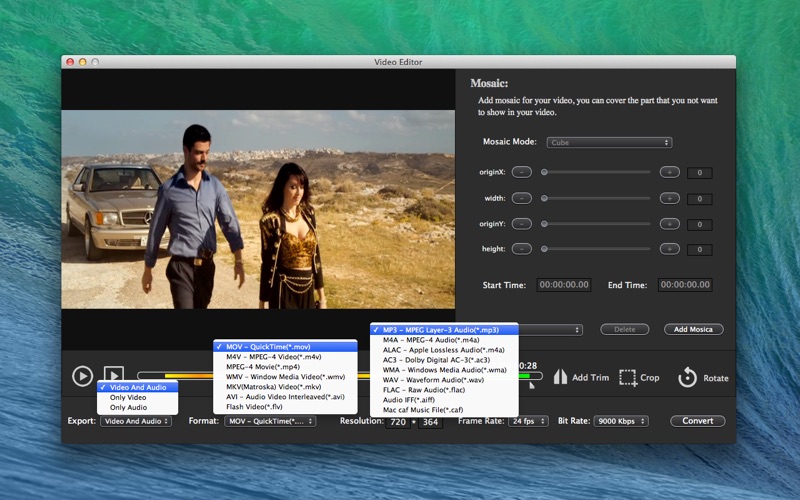This screenshot has height=500, width=800.
Task: Select ALAC - Apple Lossless Audio format
Action: click(444, 350)
